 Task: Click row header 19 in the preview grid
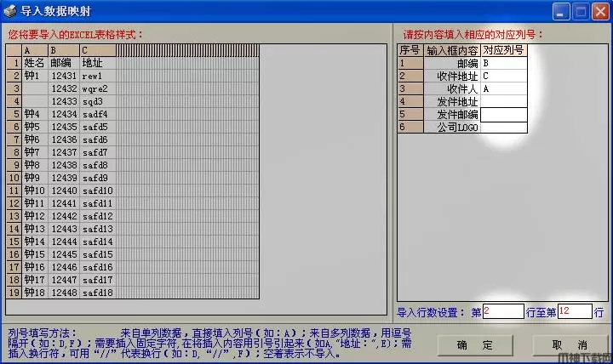click(x=14, y=293)
